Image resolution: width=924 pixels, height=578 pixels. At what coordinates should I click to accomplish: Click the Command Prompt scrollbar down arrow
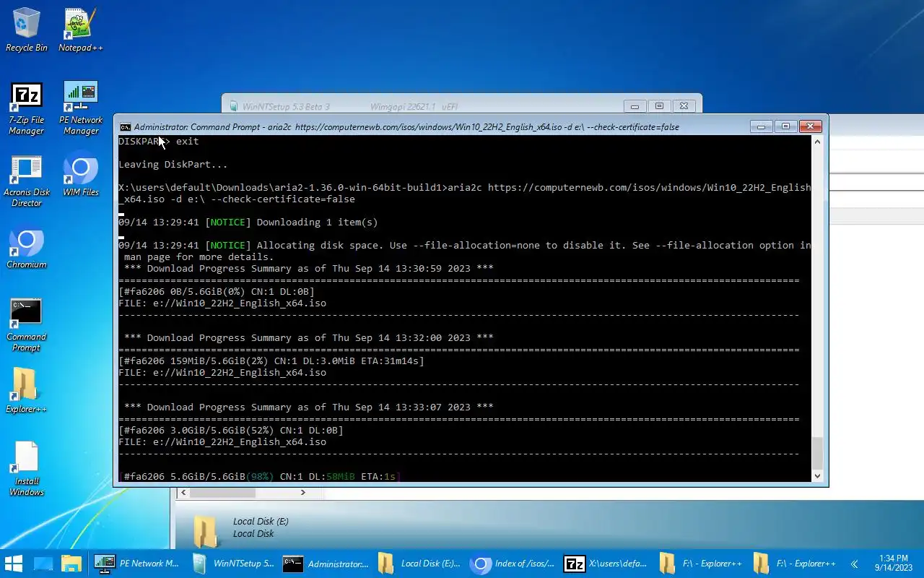[x=817, y=475]
